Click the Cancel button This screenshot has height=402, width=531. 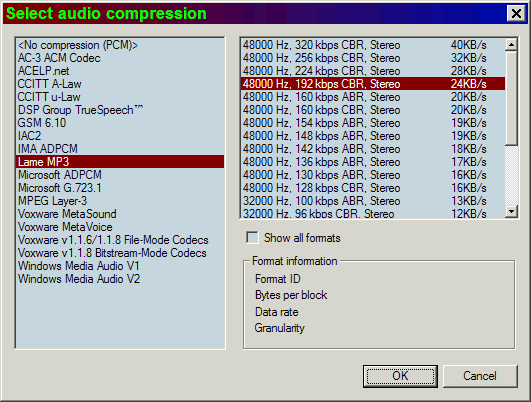pos(480,376)
